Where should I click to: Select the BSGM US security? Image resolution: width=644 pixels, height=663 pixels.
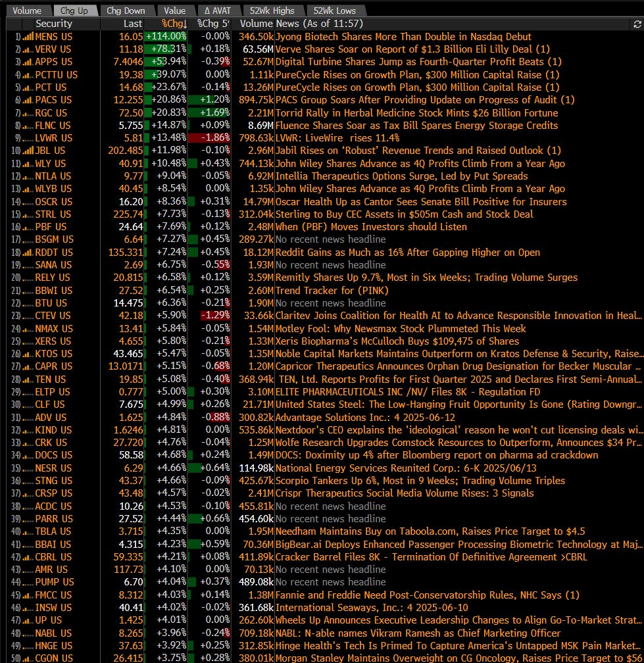(x=54, y=239)
